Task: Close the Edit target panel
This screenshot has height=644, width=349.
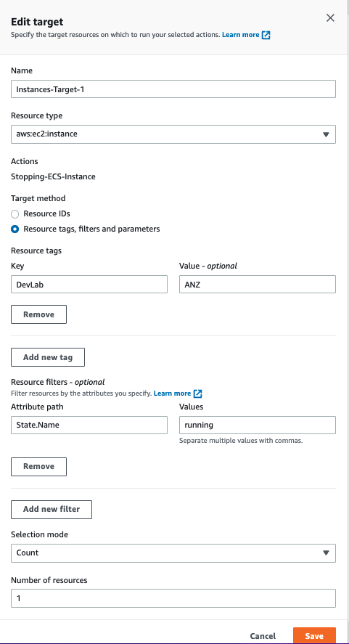Action: click(x=330, y=18)
